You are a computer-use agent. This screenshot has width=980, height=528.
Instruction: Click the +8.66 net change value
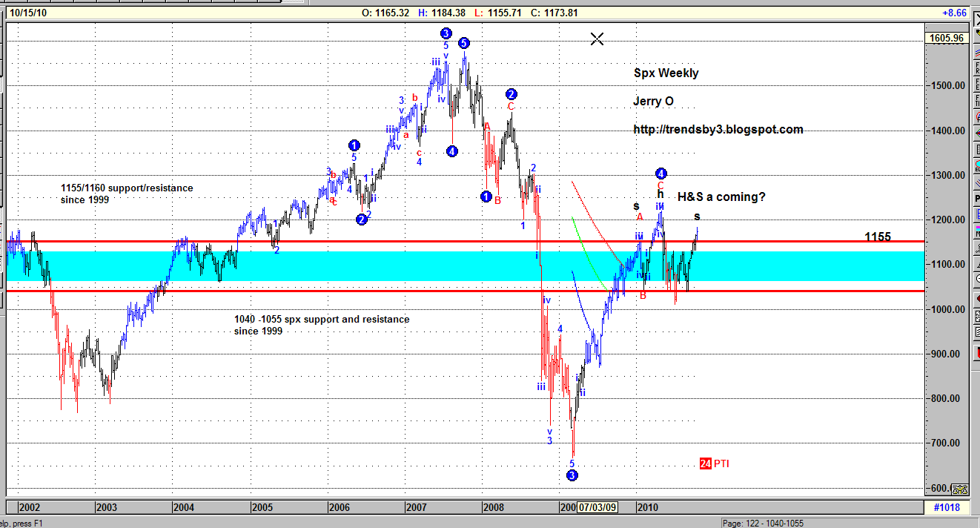click(953, 13)
